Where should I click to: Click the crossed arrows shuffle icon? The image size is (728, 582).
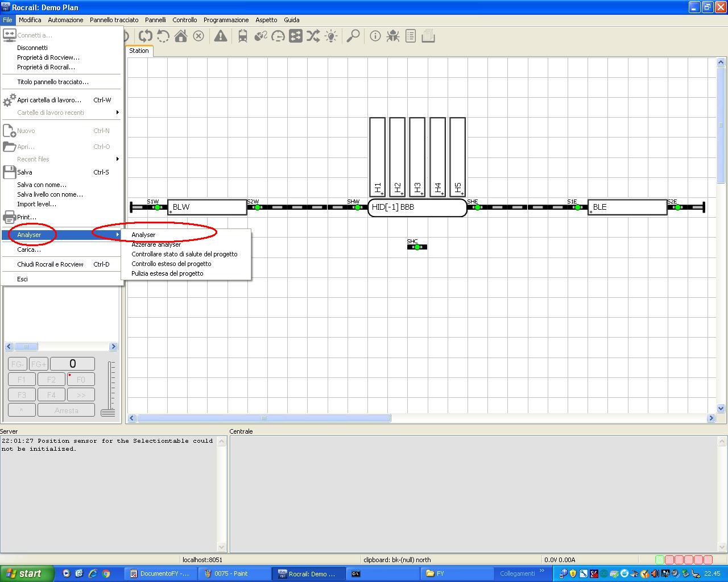click(313, 36)
